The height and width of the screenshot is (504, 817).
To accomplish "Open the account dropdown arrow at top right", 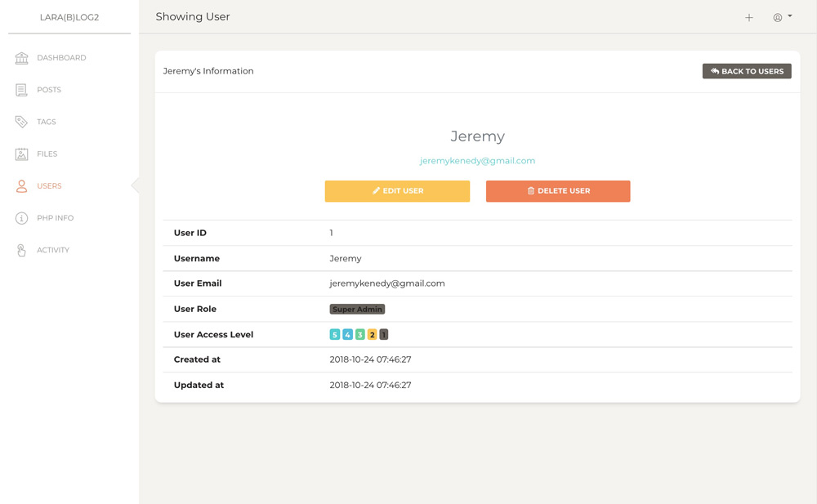I will (788, 16).
